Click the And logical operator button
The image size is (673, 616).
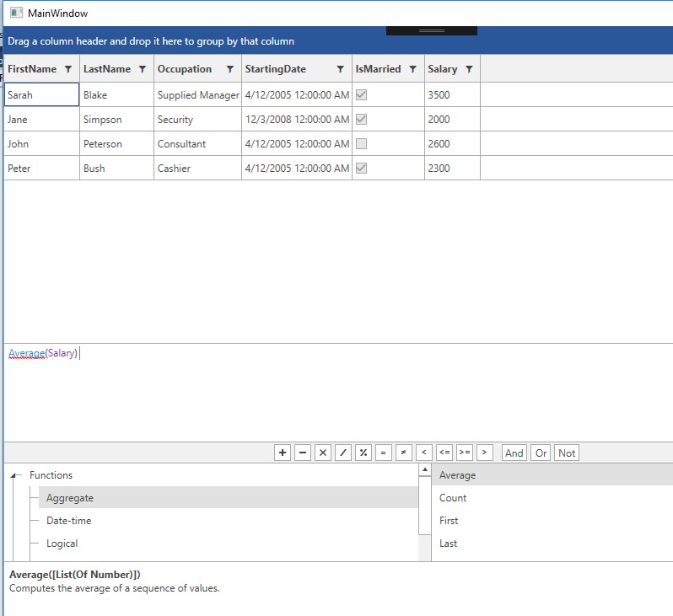(514, 453)
